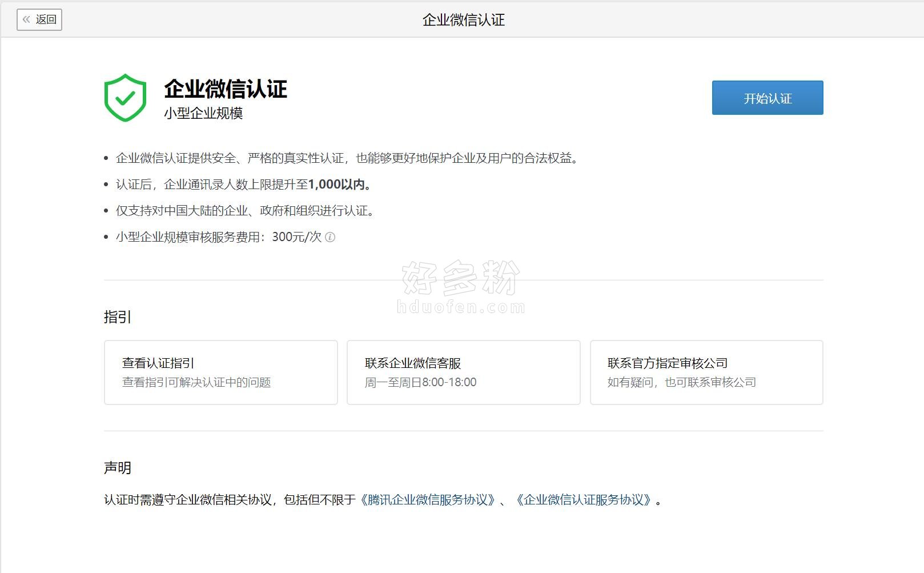Viewport: 924px width, 573px height.
Task: Click the 小型企业规模审核服务费用 fee line
Action: [219, 237]
